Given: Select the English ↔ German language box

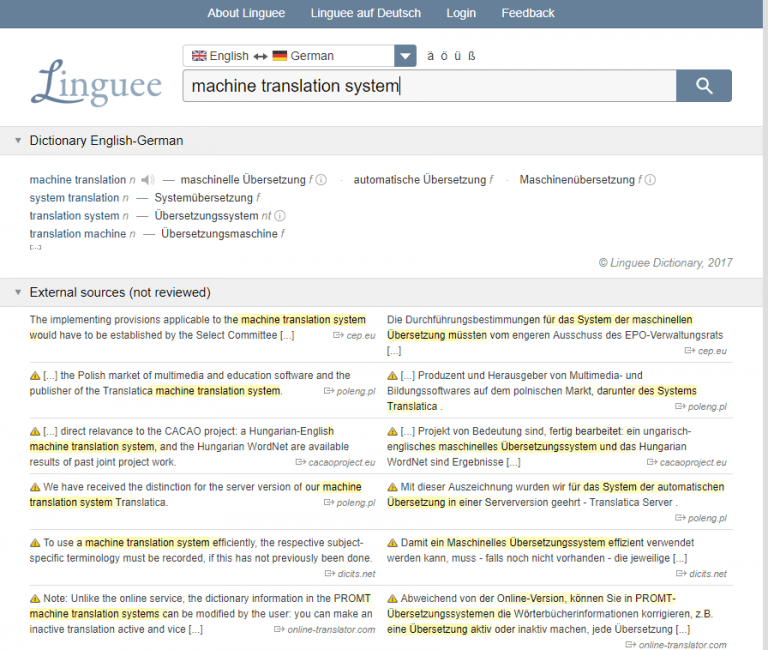Looking at the screenshot, I should coord(289,56).
